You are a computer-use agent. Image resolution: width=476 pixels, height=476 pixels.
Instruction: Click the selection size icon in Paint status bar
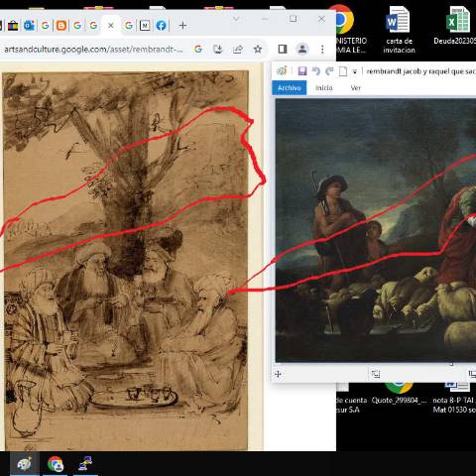point(376,374)
